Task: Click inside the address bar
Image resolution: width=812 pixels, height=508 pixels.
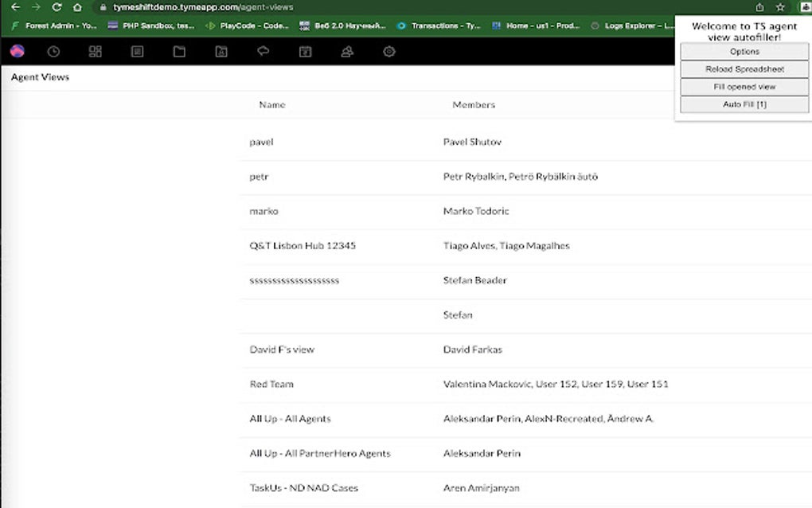Action: [318, 6]
